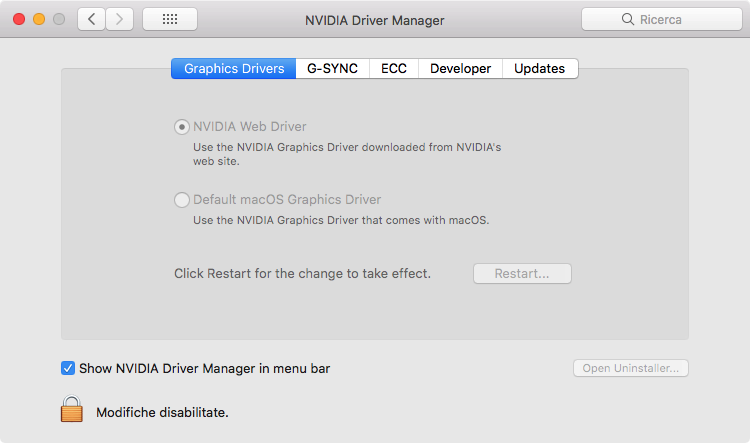Open the G-SYNC tab
Image resolution: width=750 pixels, height=443 pixels.
pos(332,68)
